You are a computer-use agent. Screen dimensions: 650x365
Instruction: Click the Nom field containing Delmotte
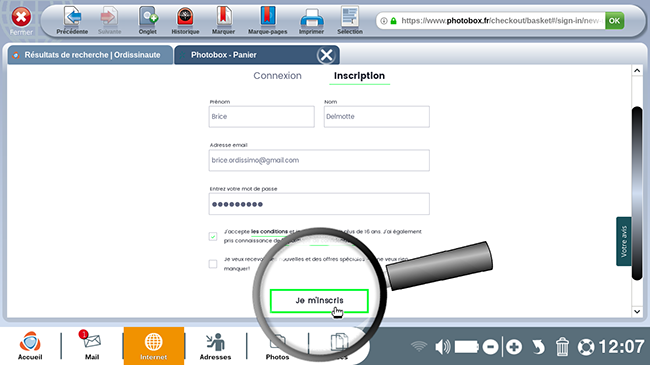click(x=376, y=117)
